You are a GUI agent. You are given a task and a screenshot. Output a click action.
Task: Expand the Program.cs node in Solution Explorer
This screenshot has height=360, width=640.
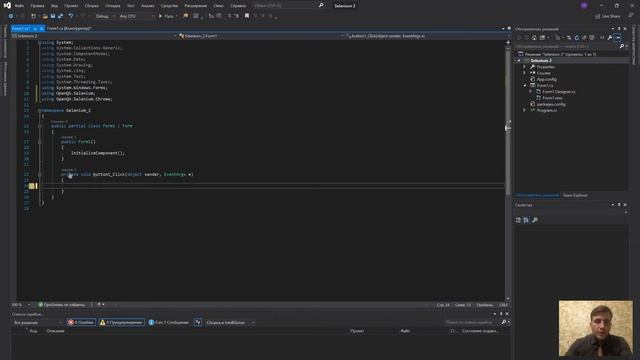coord(524,110)
